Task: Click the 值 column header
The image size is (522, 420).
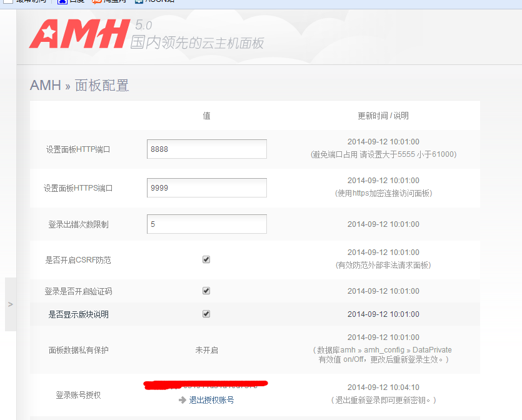Action: pyautogui.click(x=206, y=116)
